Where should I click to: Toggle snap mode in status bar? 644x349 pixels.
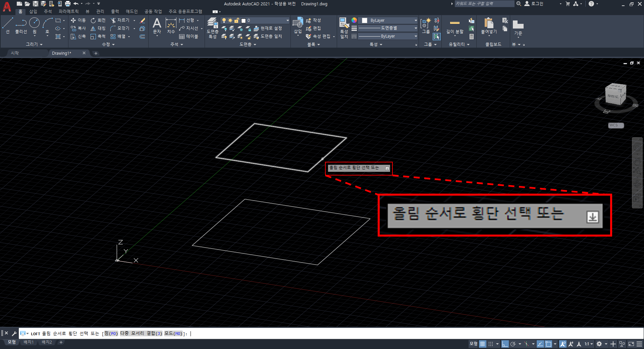tap(491, 344)
